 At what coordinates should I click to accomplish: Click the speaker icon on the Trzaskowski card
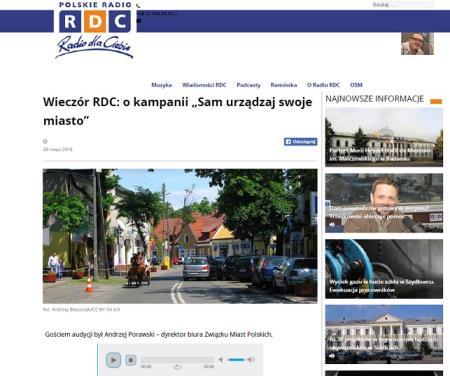pyautogui.click(x=332, y=225)
